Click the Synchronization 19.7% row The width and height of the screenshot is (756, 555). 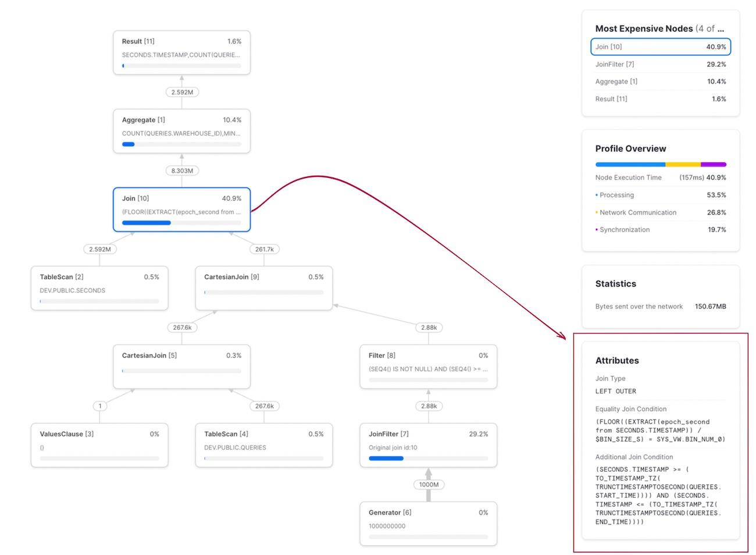tap(661, 230)
